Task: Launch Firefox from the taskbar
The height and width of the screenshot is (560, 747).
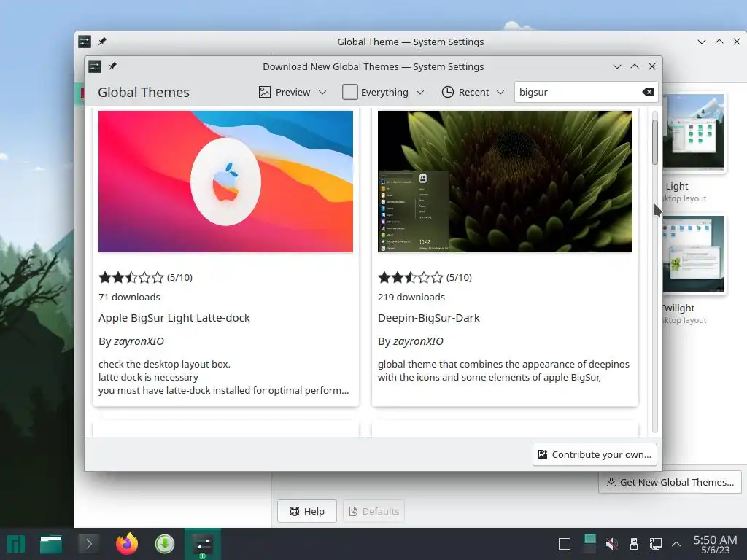Action: [127, 544]
